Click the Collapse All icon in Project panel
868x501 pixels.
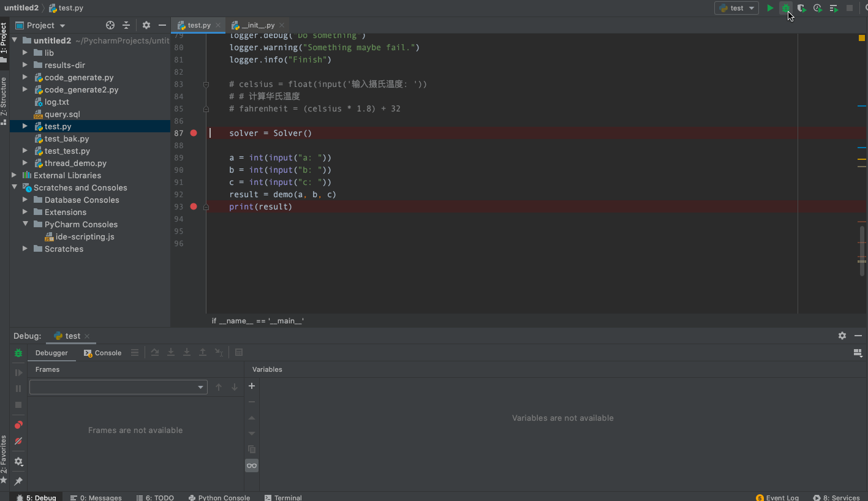(x=126, y=25)
